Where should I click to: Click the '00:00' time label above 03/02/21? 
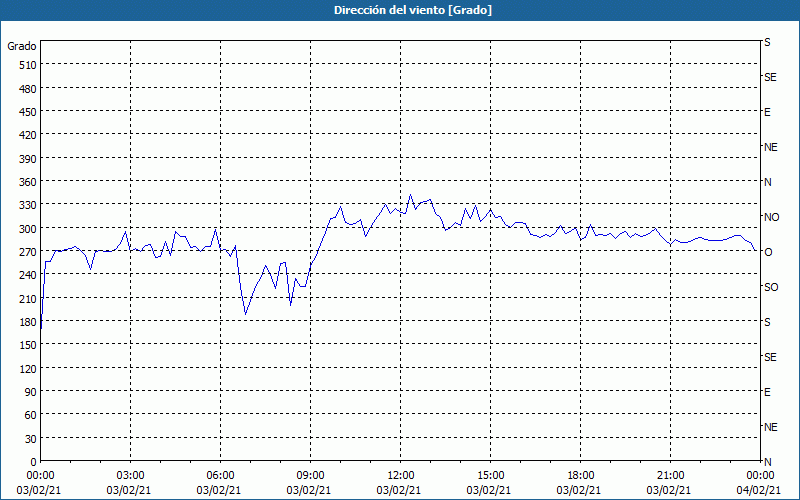pos(40,476)
